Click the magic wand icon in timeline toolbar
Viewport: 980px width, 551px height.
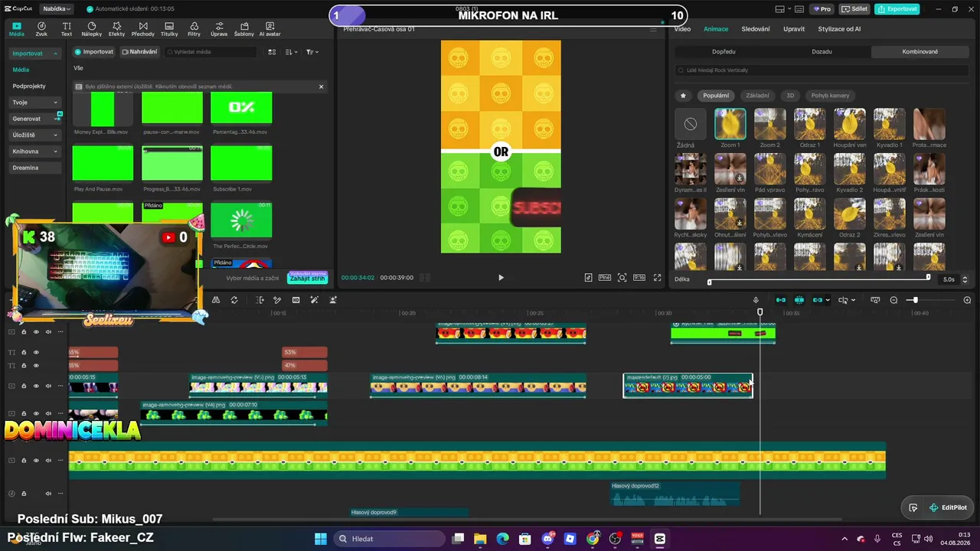click(x=314, y=300)
